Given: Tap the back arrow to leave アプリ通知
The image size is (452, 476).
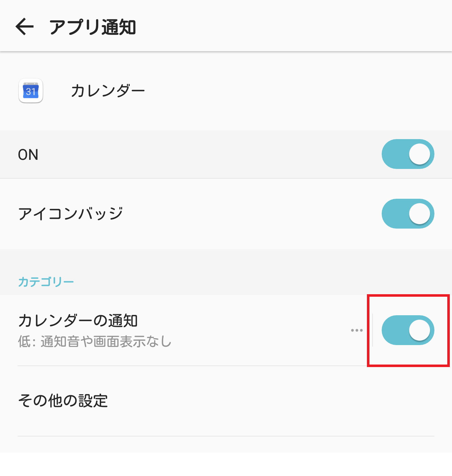Looking at the screenshot, I should pyautogui.click(x=24, y=26).
